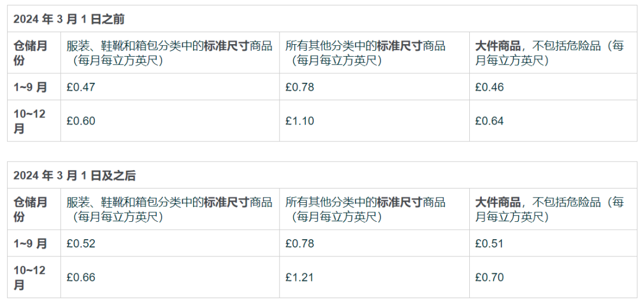
Task: Click the 大件商品 column header in the 及之后 table
Action: (x=549, y=209)
